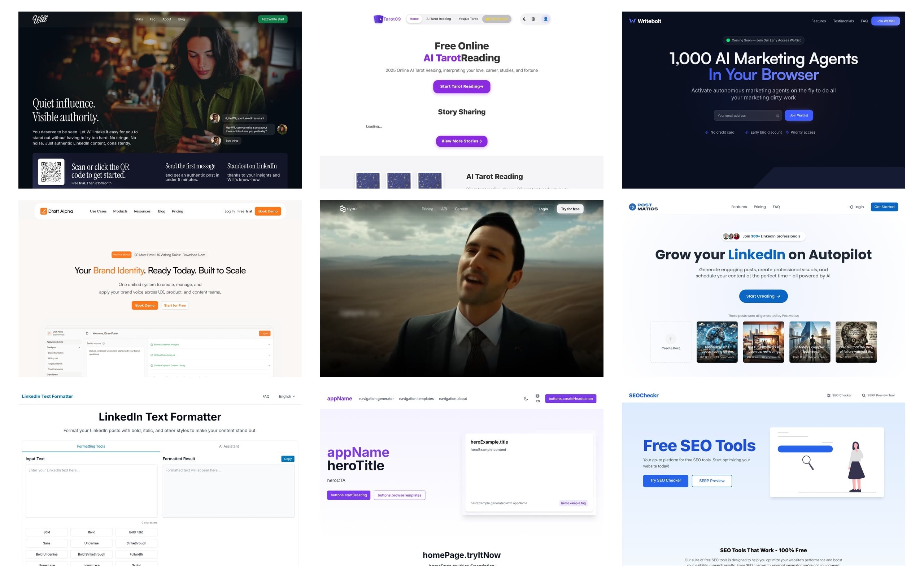Click Text Will to start button
Image resolution: width=924 pixels, height=578 pixels.
click(273, 19)
